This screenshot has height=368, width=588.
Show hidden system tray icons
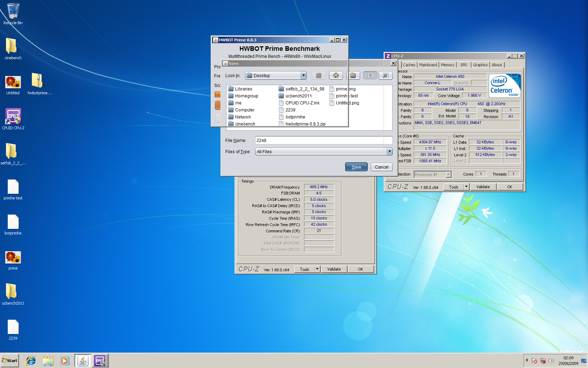[x=527, y=360]
